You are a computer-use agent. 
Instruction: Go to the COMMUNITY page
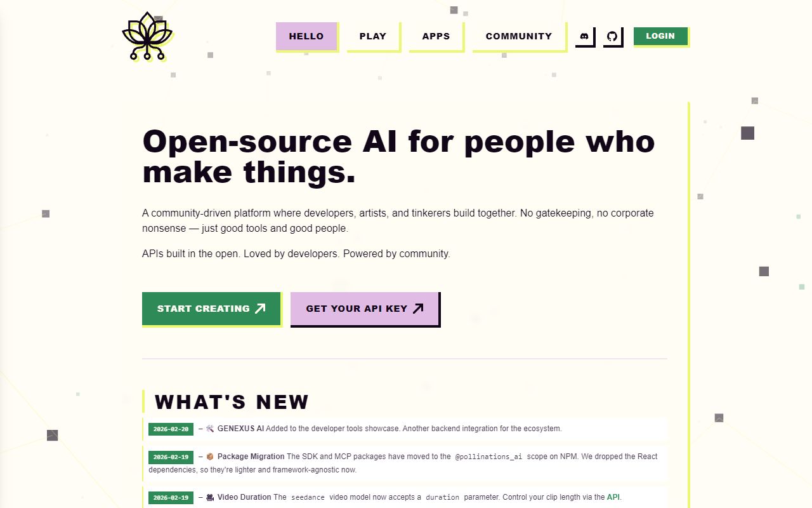tap(519, 36)
